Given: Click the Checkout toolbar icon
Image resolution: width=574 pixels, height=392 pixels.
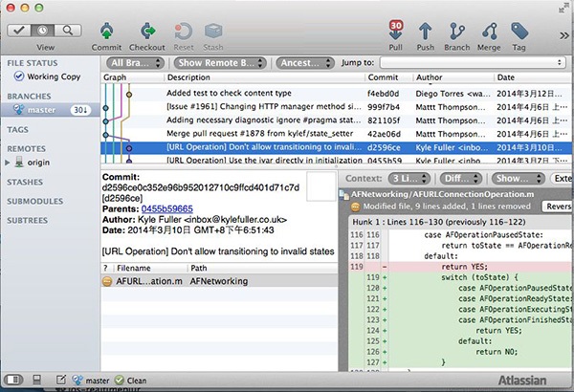Looking at the screenshot, I should pyautogui.click(x=146, y=31).
